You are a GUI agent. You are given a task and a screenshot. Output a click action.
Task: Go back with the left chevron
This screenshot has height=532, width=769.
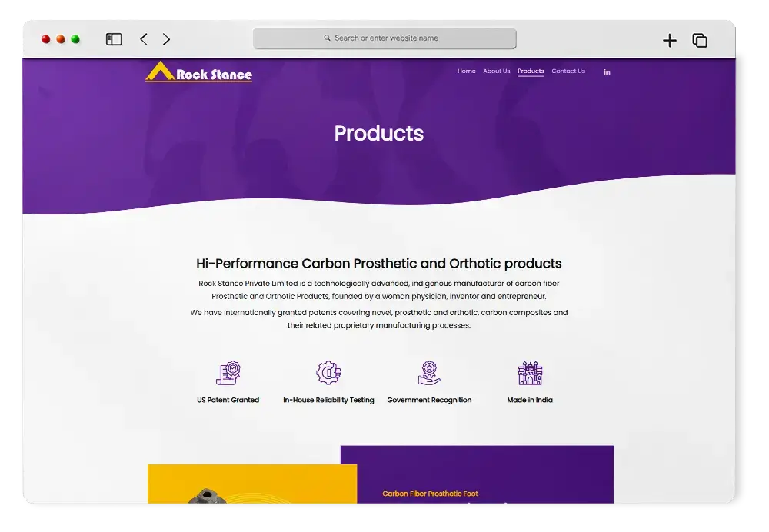[144, 39]
